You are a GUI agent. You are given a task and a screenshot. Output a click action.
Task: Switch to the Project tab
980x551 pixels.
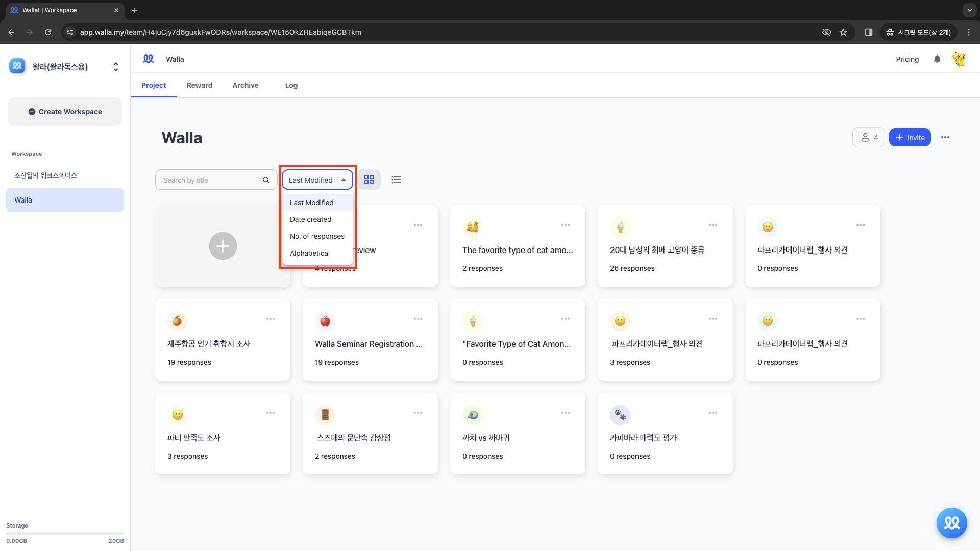tap(154, 85)
